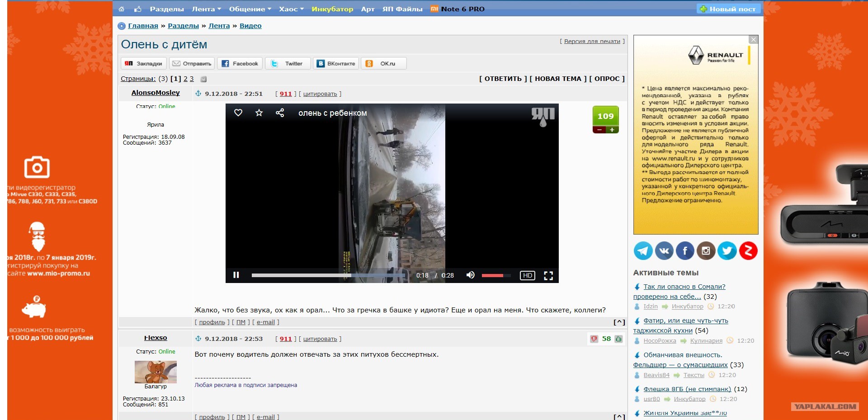This screenshot has width=868, height=420.
Task: Pause the video playback
Action: pyautogui.click(x=236, y=275)
